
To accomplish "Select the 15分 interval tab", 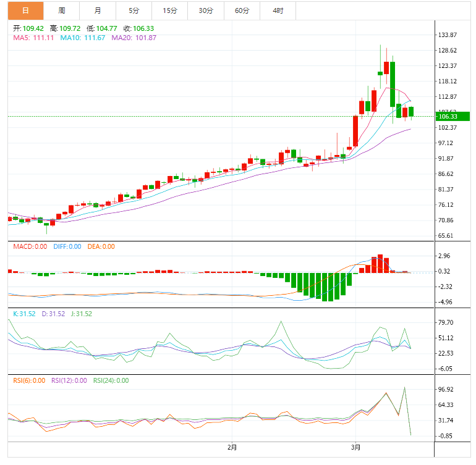I will (169, 10).
